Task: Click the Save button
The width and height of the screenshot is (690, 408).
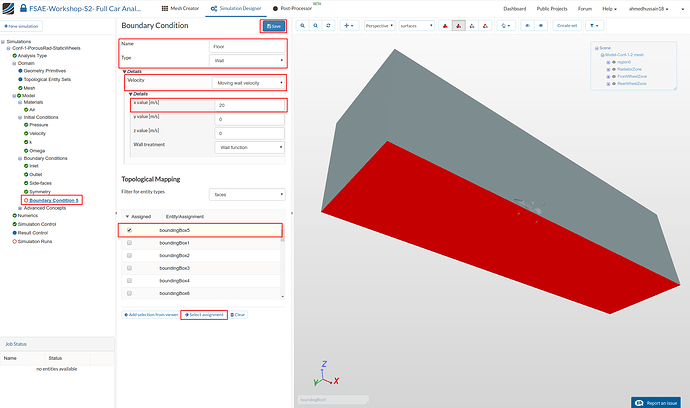Action: [x=272, y=25]
